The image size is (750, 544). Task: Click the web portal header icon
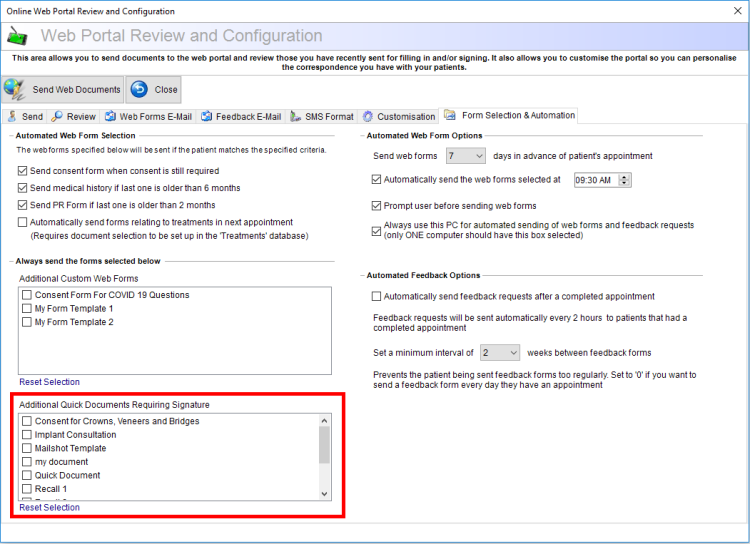18,36
